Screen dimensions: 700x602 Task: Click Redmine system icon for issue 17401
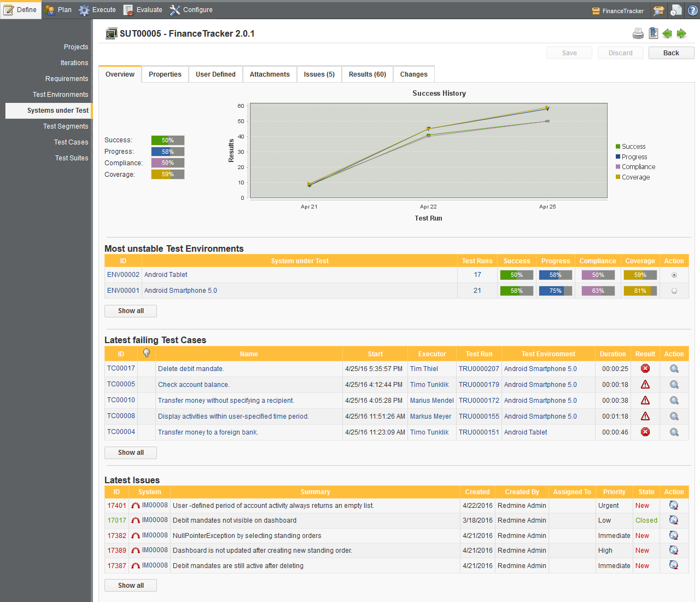(136, 506)
